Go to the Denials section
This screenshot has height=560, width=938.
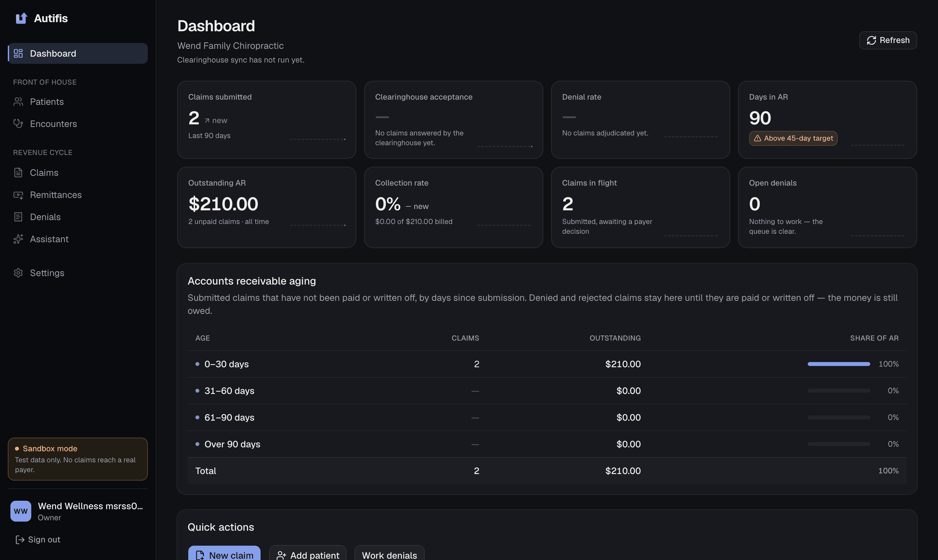click(x=78, y=217)
